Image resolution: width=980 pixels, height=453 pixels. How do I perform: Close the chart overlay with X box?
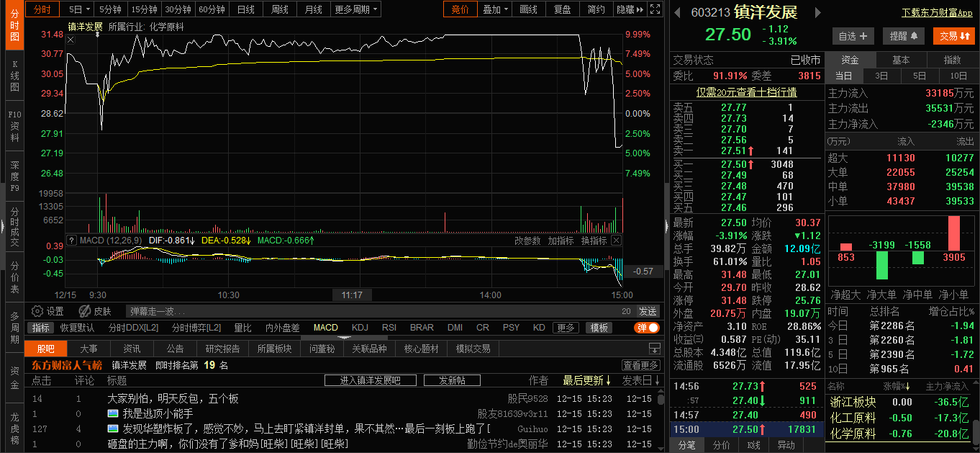(x=71, y=40)
